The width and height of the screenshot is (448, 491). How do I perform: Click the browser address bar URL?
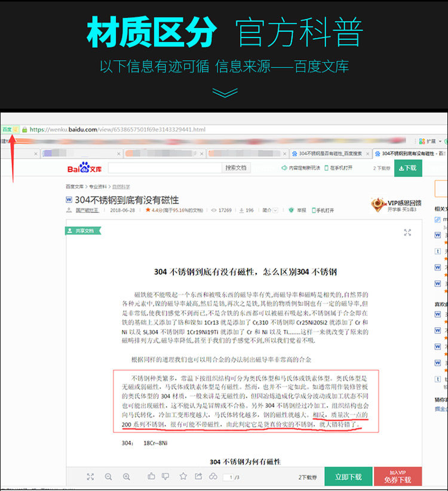coord(118,130)
